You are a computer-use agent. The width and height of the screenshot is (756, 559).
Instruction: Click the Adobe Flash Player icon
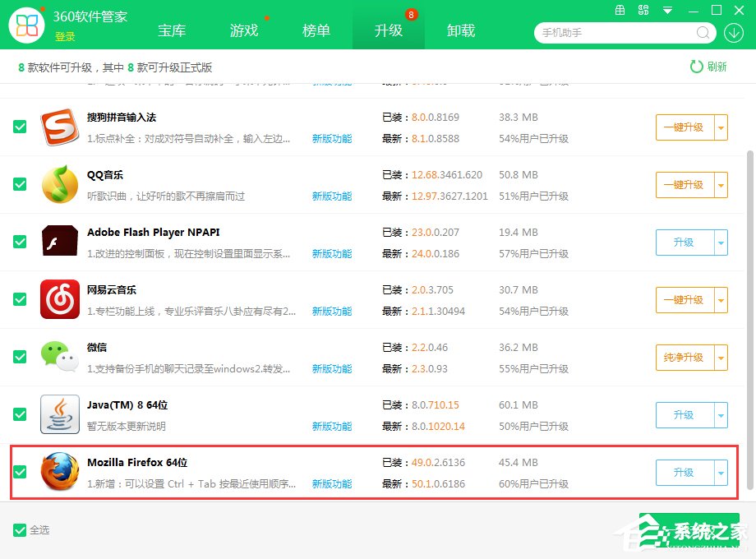point(58,242)
